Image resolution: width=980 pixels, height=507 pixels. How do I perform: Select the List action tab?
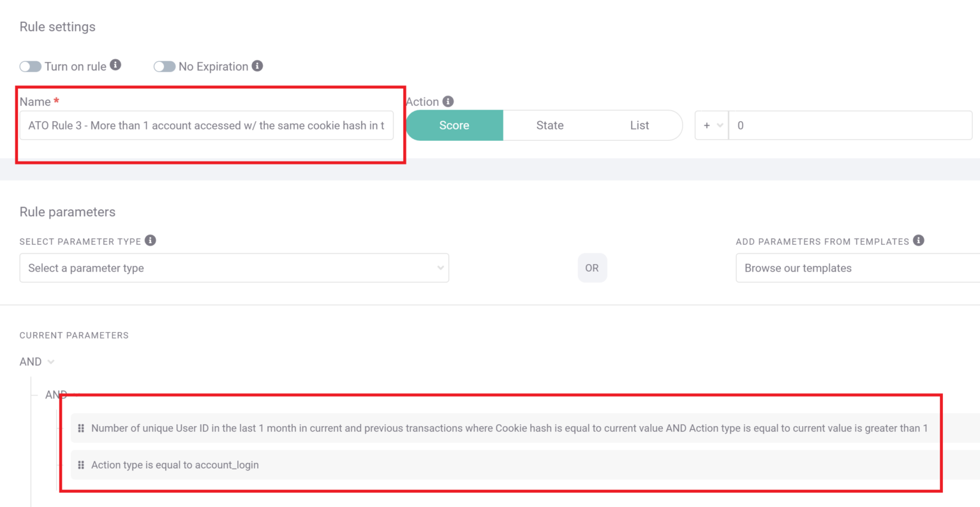point(639,125)
